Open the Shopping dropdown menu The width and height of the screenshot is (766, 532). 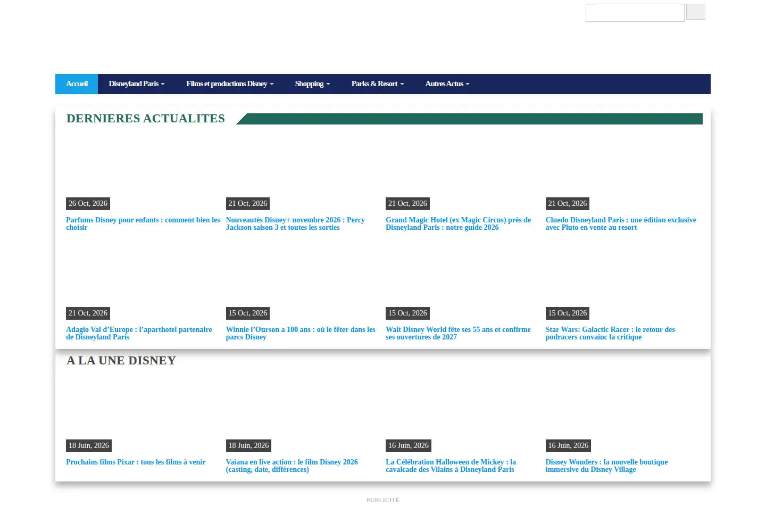click(x=312, y=84)
